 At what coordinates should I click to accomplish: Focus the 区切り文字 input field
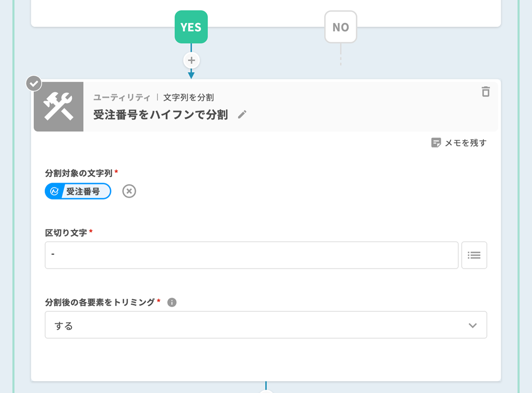click(251, 255)
